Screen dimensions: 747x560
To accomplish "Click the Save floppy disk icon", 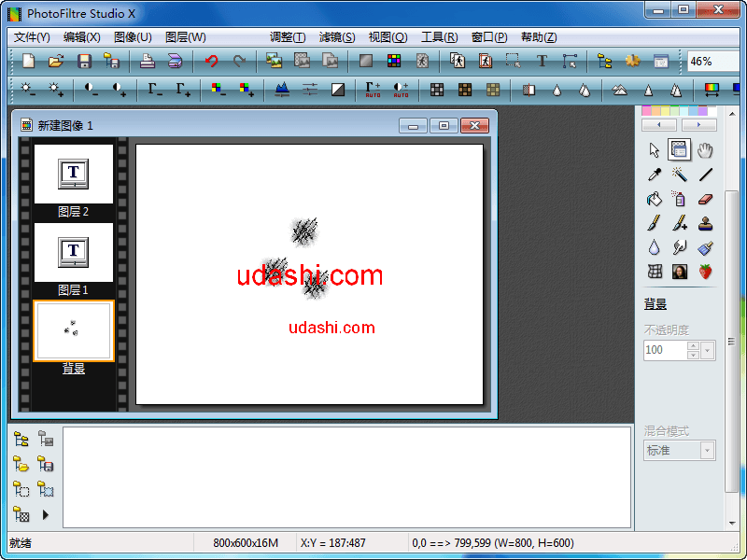I will tap(84, 62).
